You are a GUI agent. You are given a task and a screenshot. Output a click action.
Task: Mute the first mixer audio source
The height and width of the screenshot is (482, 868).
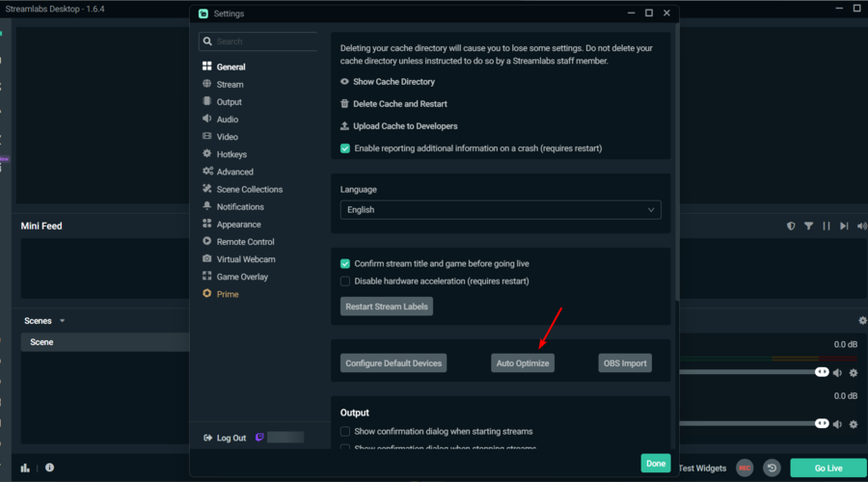coord(837,373)
